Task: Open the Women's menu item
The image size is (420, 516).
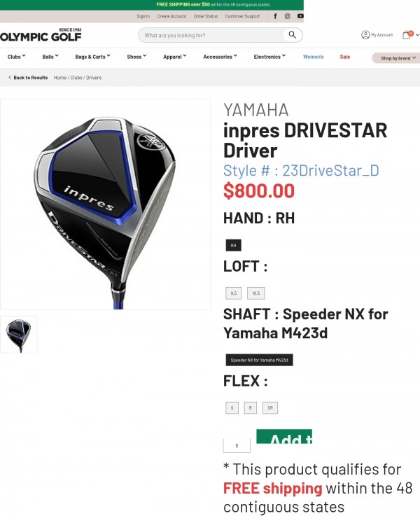Action: [x=313, y=57]
